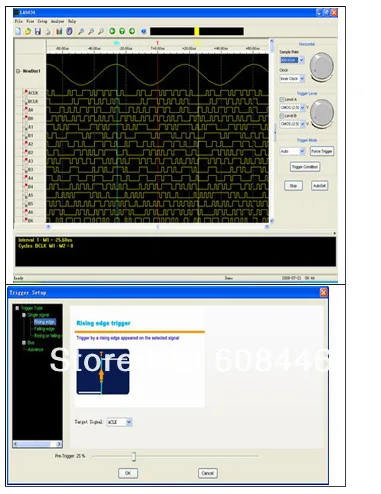
Task: Click the first green circular arrow icon
Action: [x=112, y=31]
